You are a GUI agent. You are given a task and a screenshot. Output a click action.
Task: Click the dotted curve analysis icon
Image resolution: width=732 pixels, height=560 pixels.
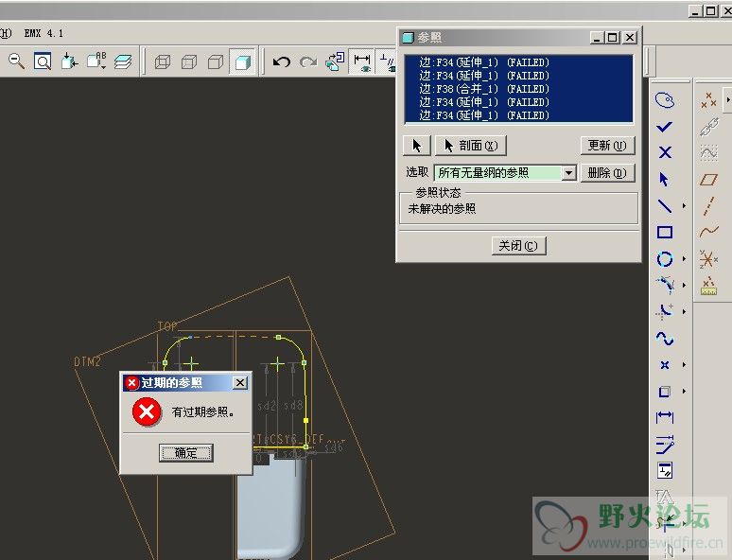pos(708,152)
